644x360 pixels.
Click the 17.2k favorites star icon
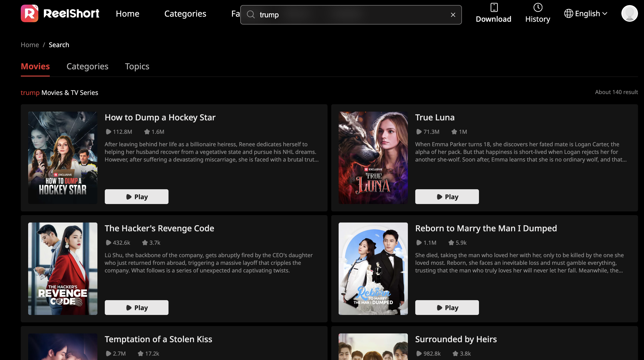coord(141,354)
